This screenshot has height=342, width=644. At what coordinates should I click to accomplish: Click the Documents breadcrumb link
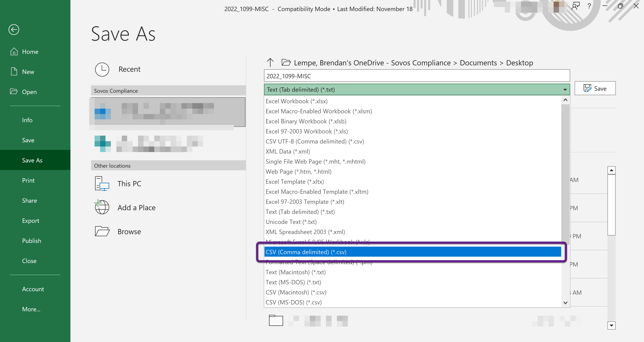coord(478,63)
